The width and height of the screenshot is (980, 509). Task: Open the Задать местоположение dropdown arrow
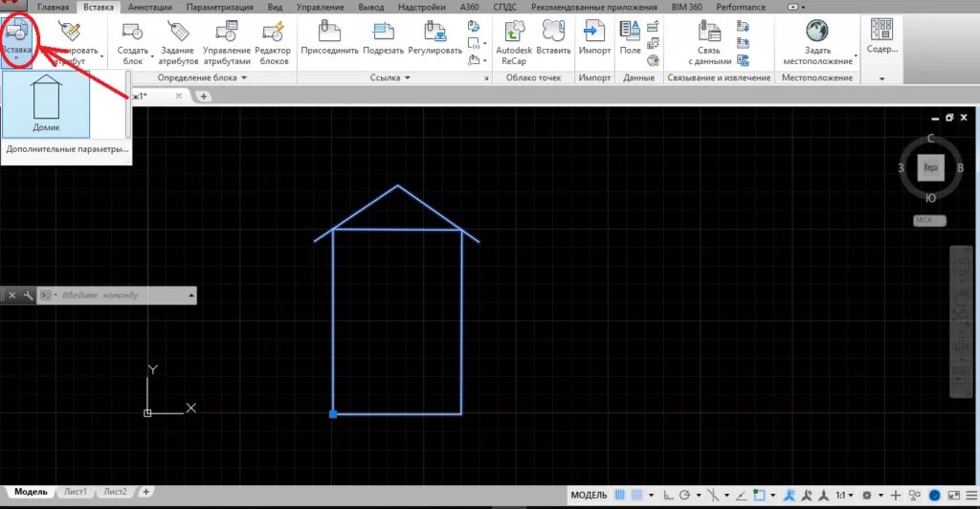coord(856,57)
